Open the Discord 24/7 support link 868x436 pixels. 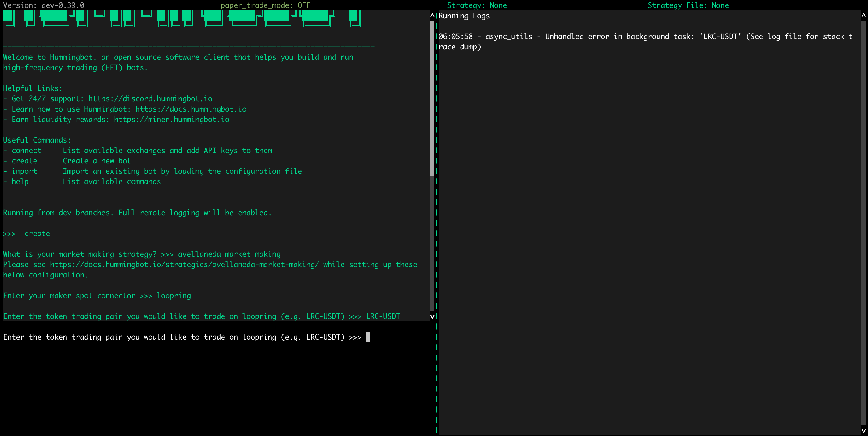pos(150,98)
